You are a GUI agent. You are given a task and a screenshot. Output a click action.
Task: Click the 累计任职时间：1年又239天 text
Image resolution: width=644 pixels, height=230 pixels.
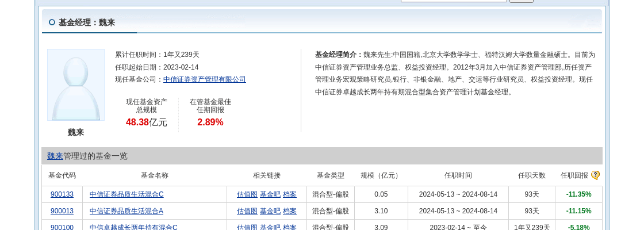pyautogui.click(x=158, y=55)
